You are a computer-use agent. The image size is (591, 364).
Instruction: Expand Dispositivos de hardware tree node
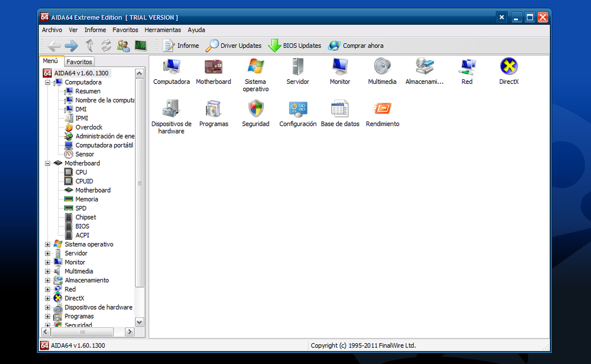tap(48, 307)
